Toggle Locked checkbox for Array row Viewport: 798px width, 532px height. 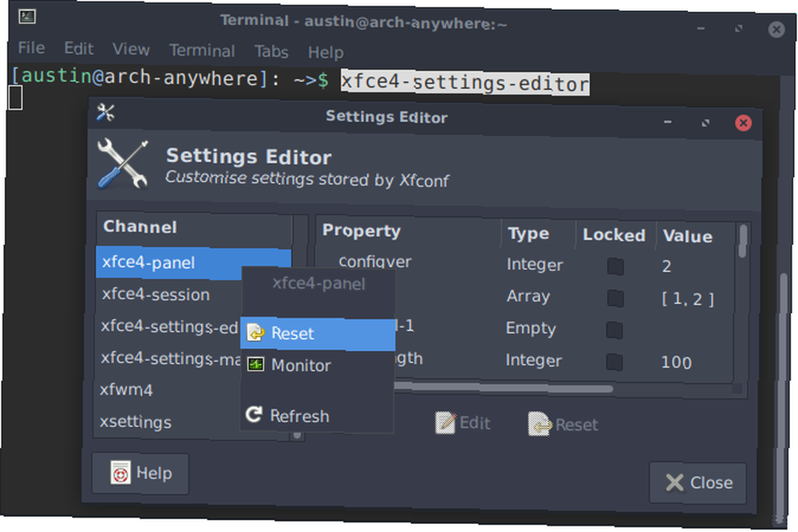pyautogui.click(x=615, y=298)
